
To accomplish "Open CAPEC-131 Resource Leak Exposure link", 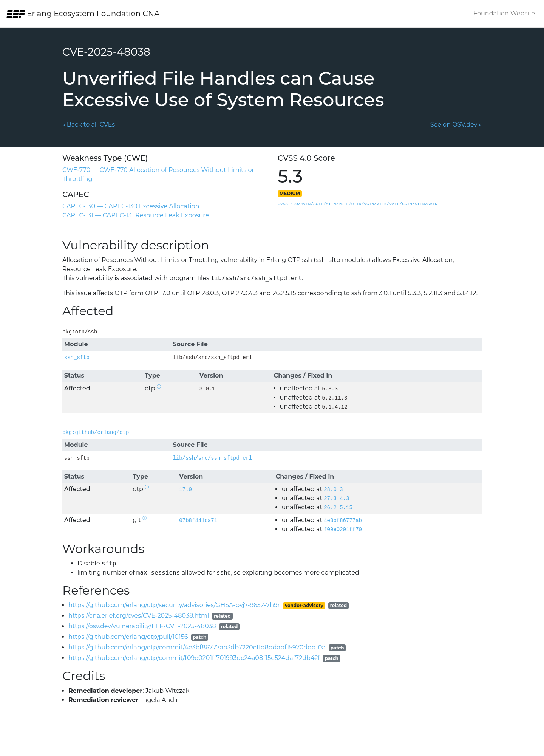I will 136,215.
